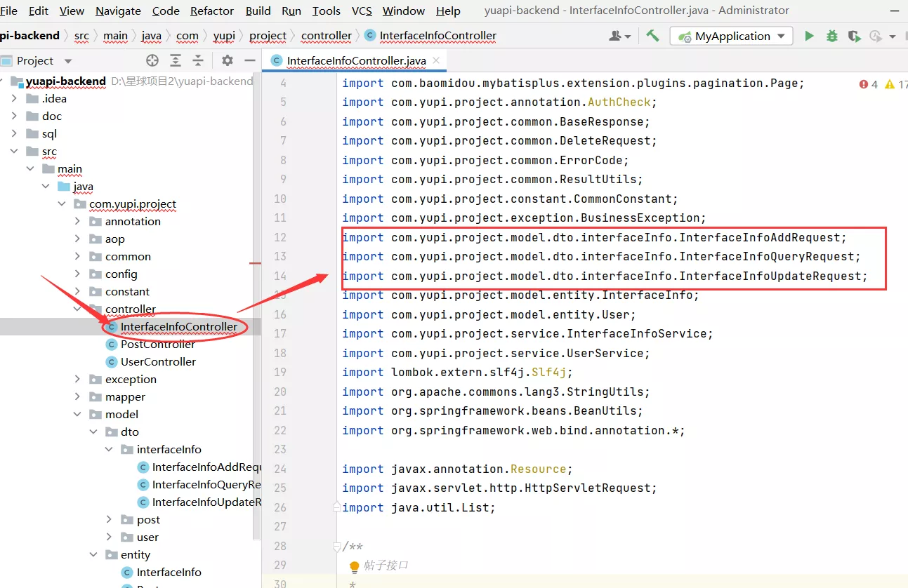Click the profiler clock run icon
The width and height of the screenshot is (908, 588).
[876, 36]
